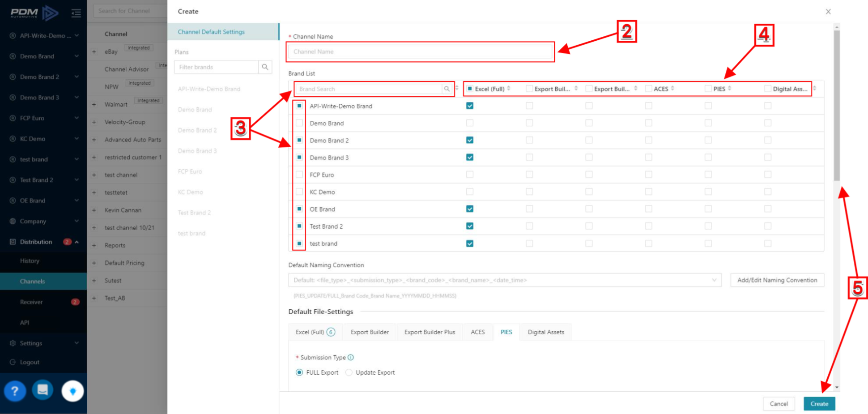Click the sort arrows next to ACES column
Screen dimensions: 868x414
point(672,89)
